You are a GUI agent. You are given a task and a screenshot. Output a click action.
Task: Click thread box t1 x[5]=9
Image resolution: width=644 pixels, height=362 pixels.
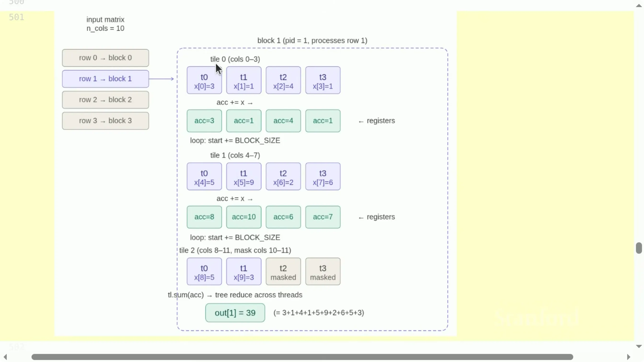[x=244, y=176]
